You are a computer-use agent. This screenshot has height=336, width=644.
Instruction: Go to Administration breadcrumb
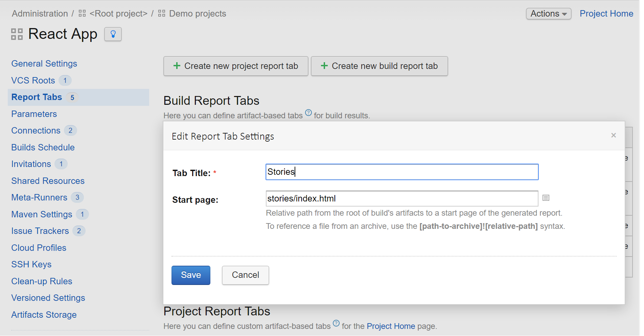(40, 14)
